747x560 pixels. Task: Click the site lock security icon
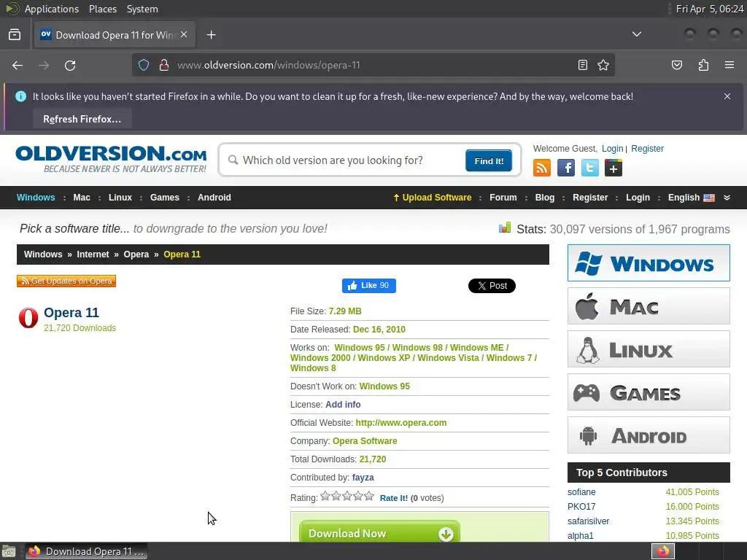pos(164,65)
